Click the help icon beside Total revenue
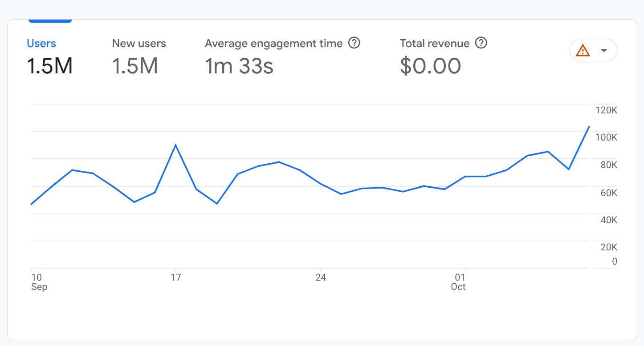Screen dimensions: 644x346 481,43
